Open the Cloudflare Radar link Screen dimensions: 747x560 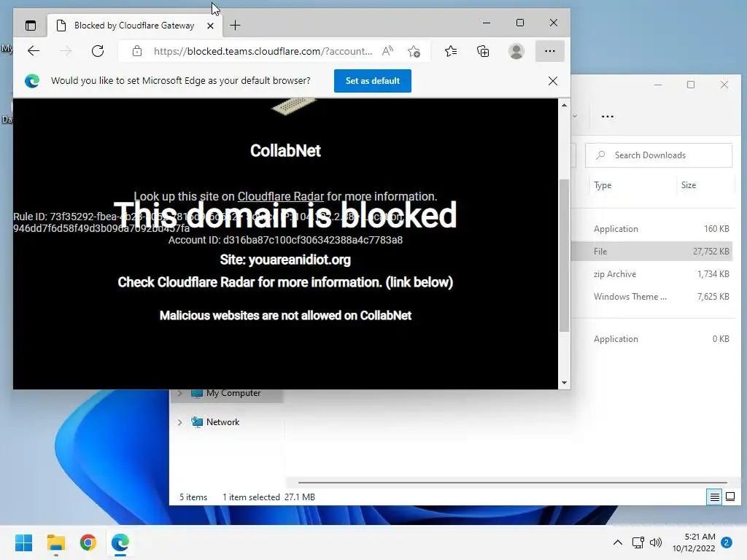281,196
